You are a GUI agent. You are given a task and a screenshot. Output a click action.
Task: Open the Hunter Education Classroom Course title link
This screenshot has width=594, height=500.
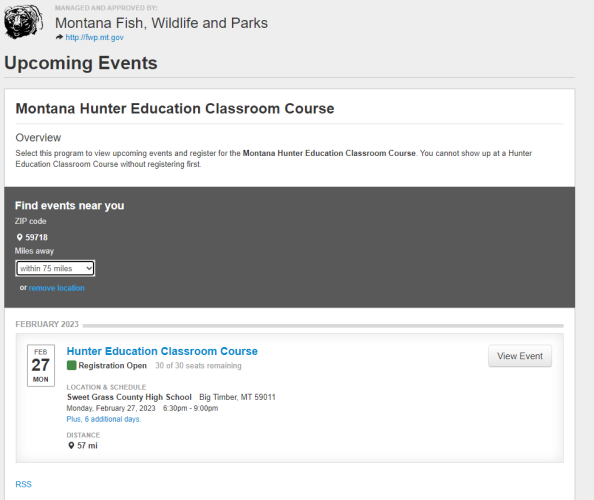(162, 351)
